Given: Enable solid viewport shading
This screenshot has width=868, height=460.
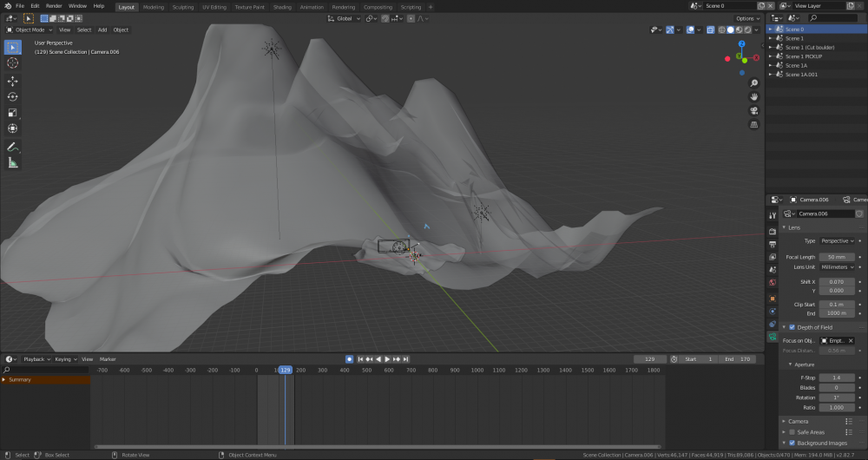Looking at the screenshot, I should [730, 30].
